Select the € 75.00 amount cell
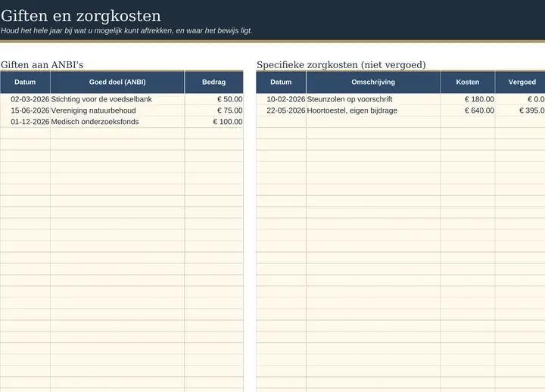Screen dimensions: 545x392 213,110
